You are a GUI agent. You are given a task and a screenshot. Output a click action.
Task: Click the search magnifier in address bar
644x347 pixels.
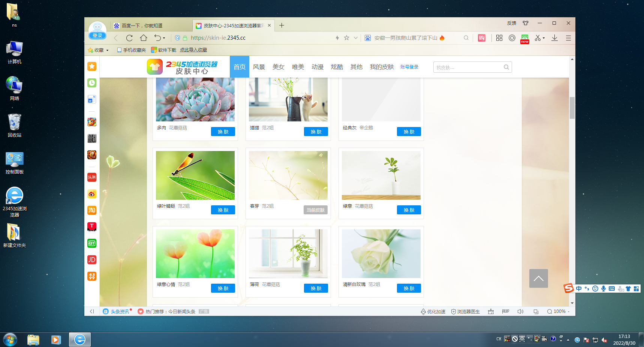click(x=466, y=38)
